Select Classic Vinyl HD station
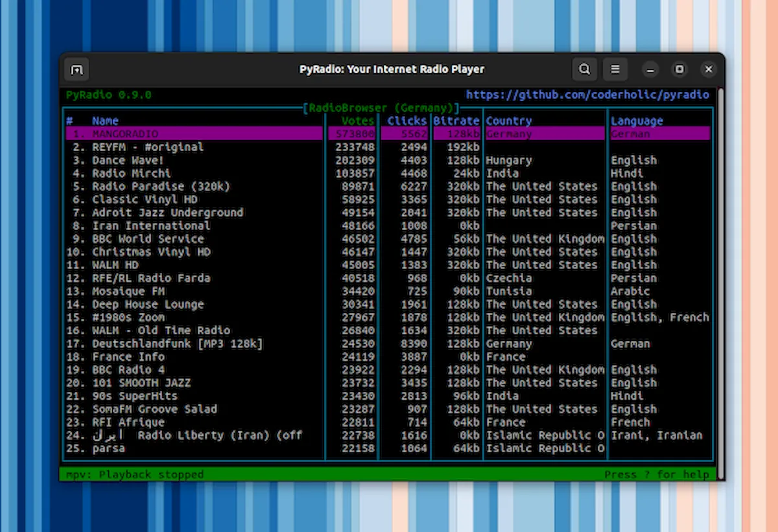 388,199
